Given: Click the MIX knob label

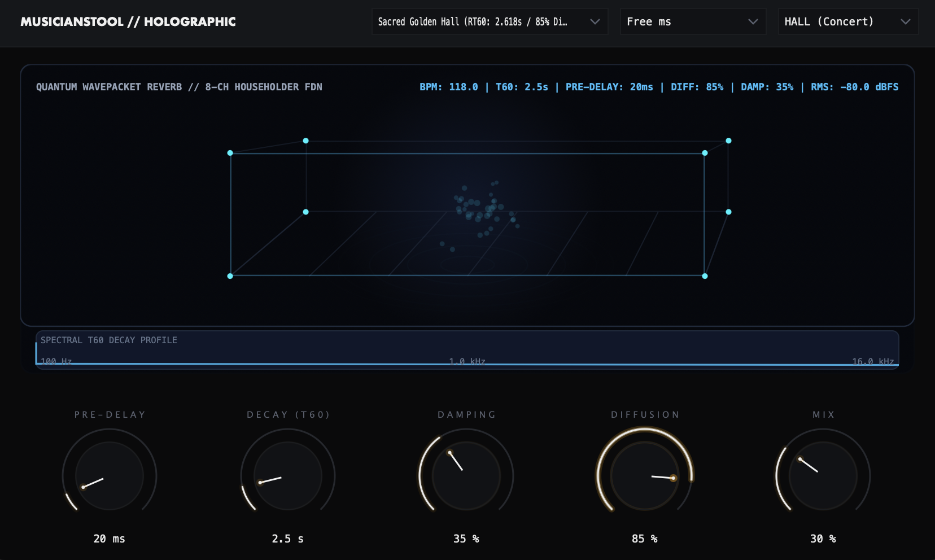Looking at the screenshot, I should (x=824, y=414).
